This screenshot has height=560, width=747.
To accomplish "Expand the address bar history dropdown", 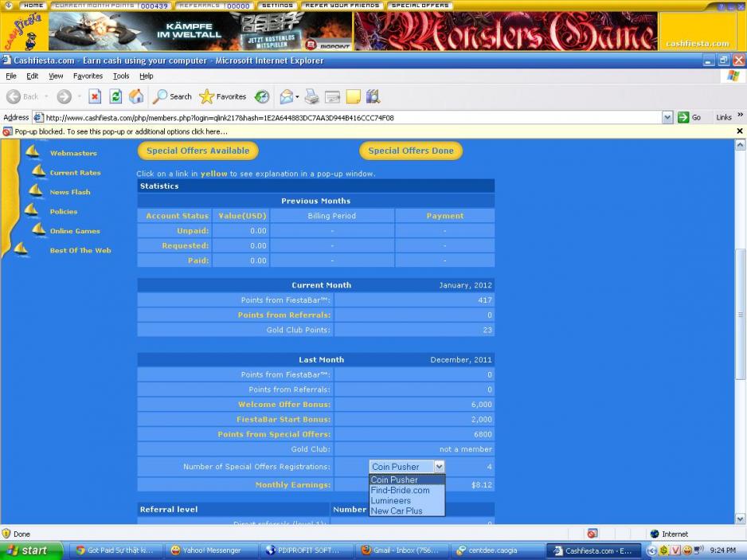I will pyautogui.click(x=667, y=117).
